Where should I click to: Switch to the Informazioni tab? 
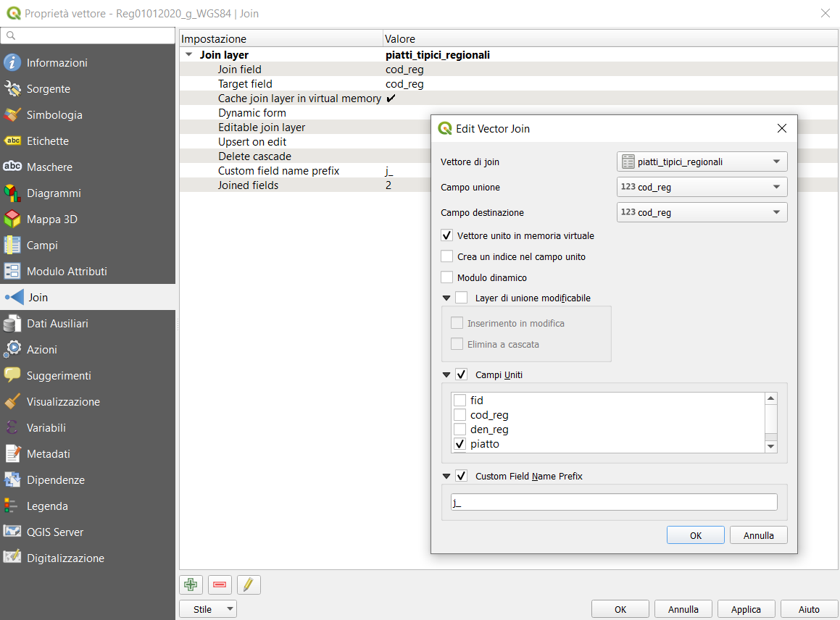(57, 63)
